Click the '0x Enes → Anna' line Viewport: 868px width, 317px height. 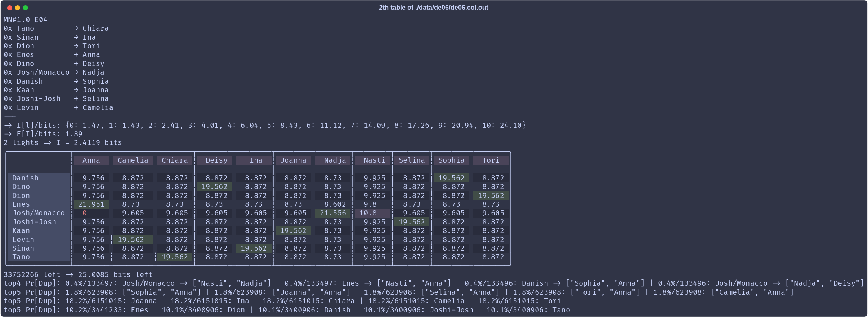pyautogui.click(x=52, y=54)
